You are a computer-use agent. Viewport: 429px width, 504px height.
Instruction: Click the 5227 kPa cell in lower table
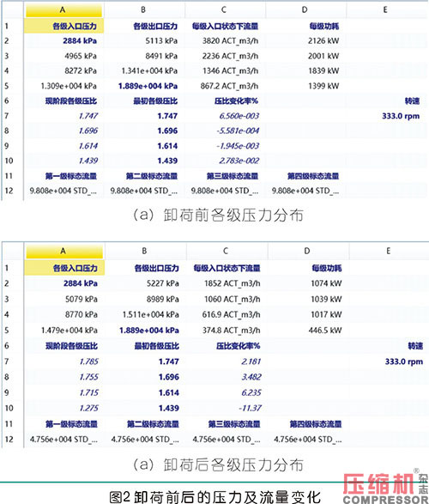(x=146, y=283)
